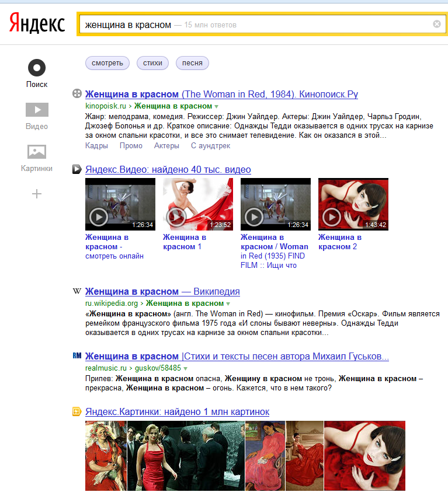This screenshot has height=499, width=448.
Task: Click the yellow Yandex.Картинки icon
Action: pyautogui.click(x=77, y=411)
